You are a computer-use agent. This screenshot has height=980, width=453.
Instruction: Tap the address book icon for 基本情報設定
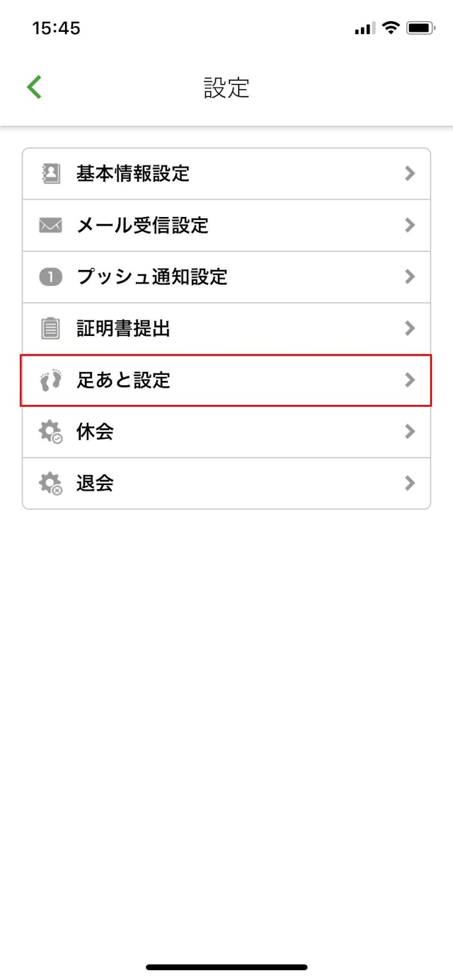51,173
